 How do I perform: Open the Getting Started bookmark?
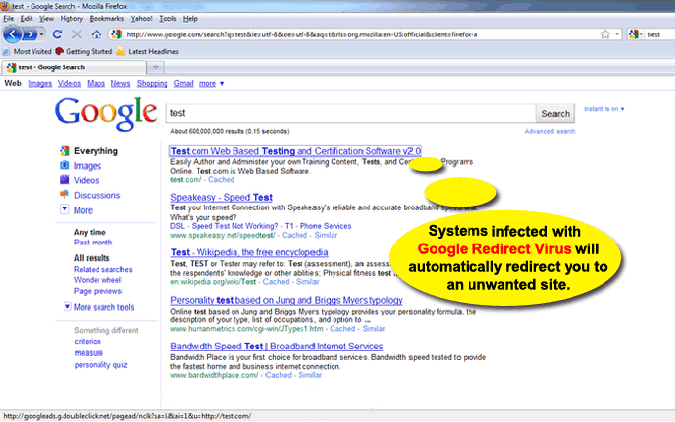84,51
